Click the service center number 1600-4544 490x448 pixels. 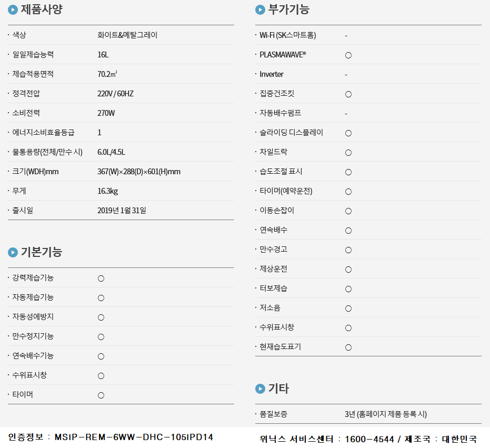(x=369, y=439)
